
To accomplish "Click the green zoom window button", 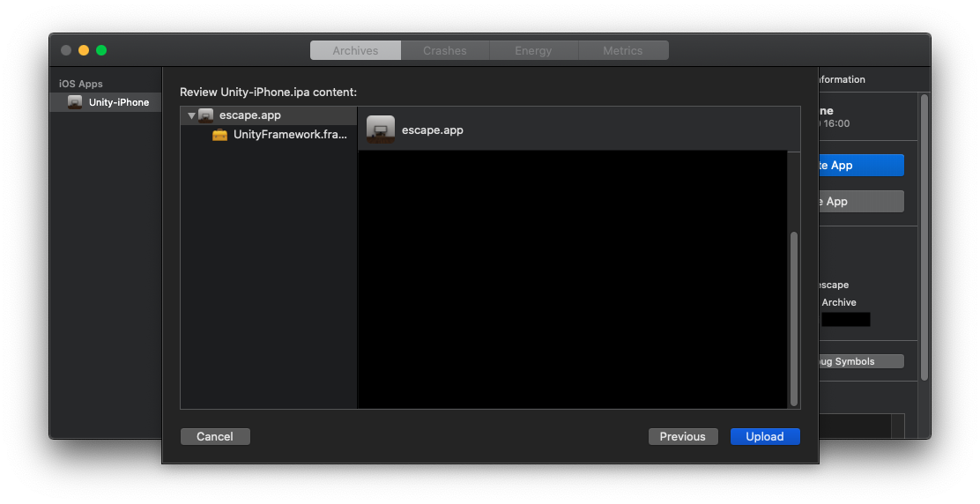I will coord(101,50).
